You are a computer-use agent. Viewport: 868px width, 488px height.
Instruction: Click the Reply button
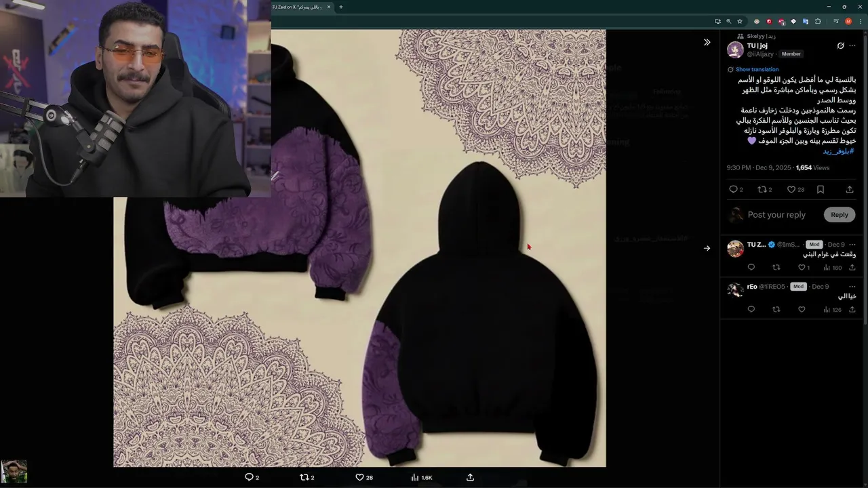840,215
